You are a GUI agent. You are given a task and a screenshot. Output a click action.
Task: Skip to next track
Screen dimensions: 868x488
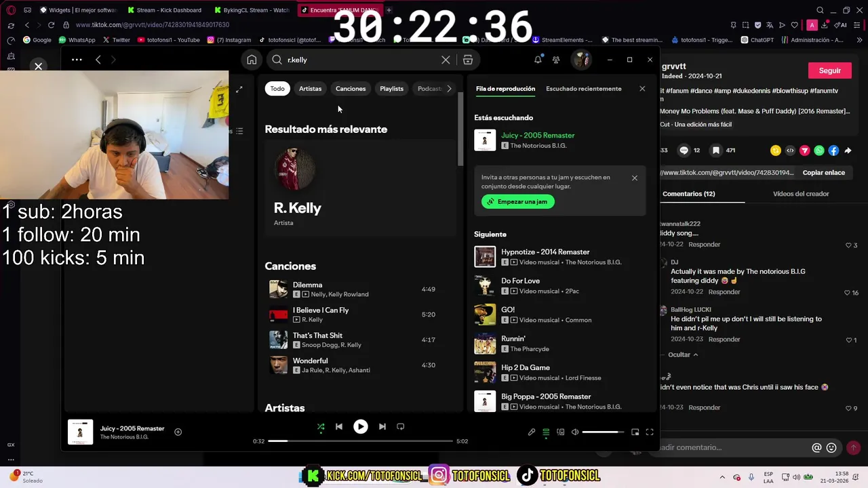point(382,426)
